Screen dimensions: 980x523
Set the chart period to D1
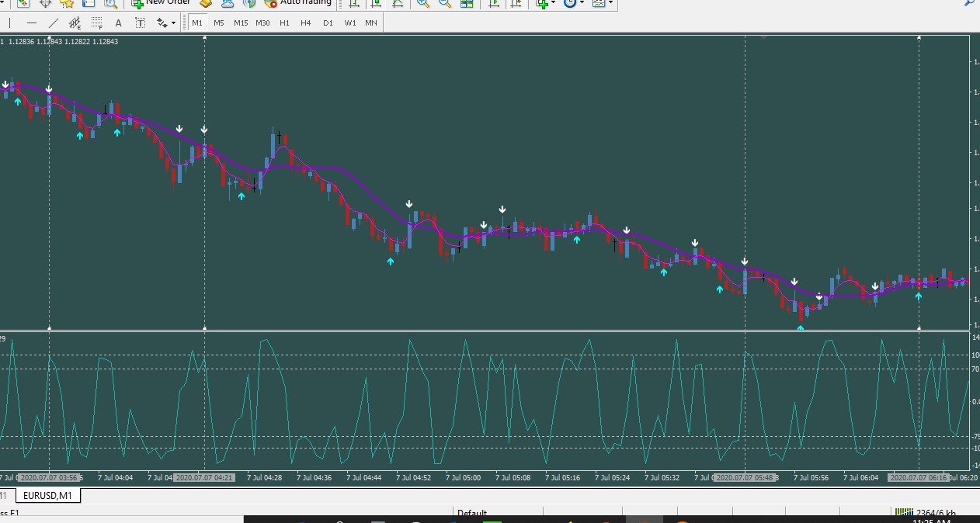pos(328,23)
